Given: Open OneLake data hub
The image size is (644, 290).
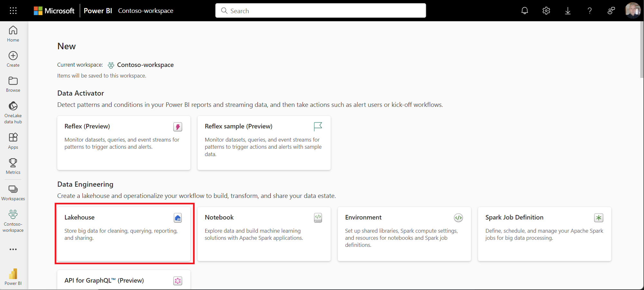Looking at the screenshot, I should pos(13,112).
